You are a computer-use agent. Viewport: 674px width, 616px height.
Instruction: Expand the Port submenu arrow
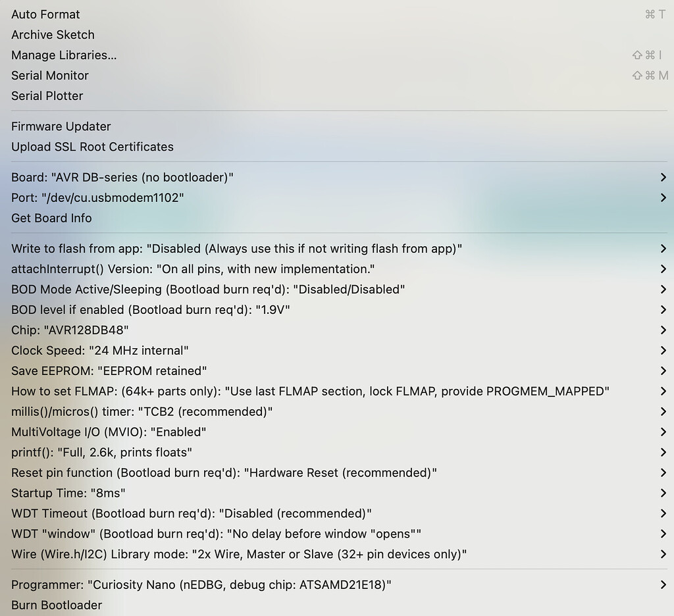pos(663,197)
